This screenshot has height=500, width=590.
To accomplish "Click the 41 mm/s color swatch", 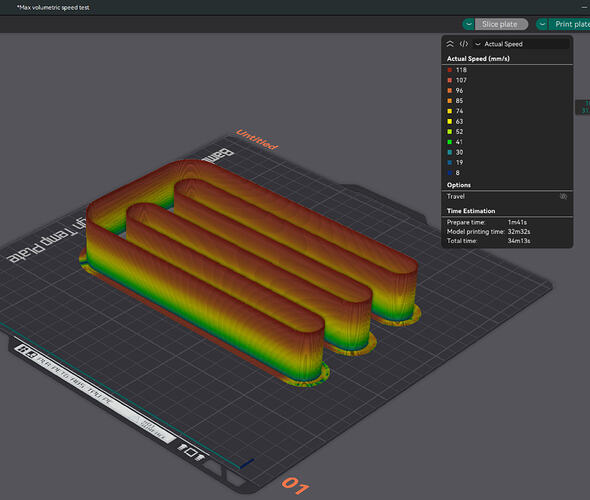I will tap(450, 142).
